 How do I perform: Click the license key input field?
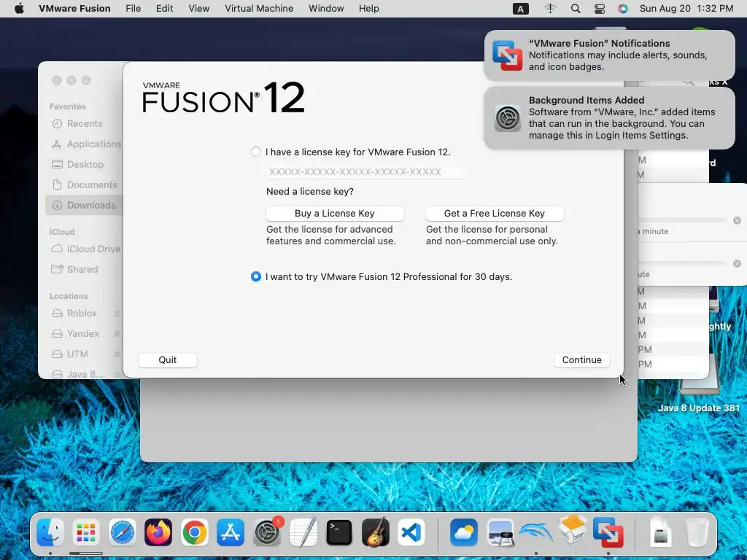365,172
